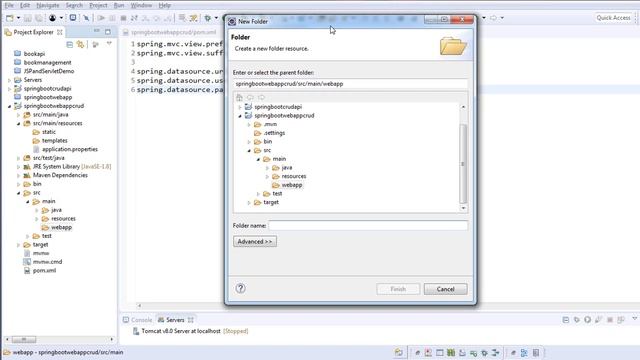Open the Window menu
This screenshot has width=640, height=360.
[141, 5]
